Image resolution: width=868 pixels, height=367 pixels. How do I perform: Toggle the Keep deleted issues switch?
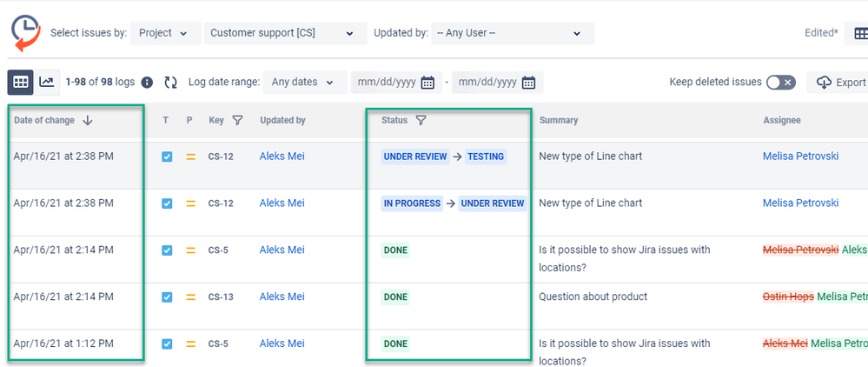coord(780,83)
